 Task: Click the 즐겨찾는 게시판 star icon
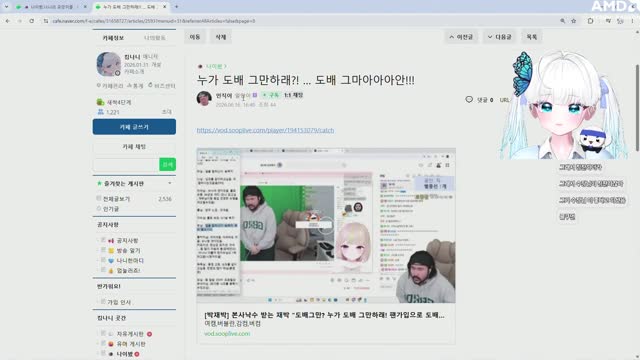(99, 184)
